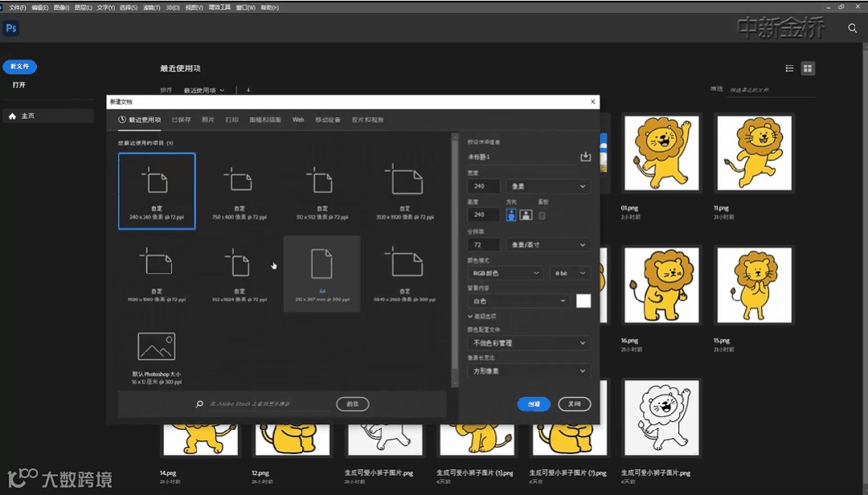
Task: Open color mode dropdown RGB 颜色
Action: coord(505,273)
